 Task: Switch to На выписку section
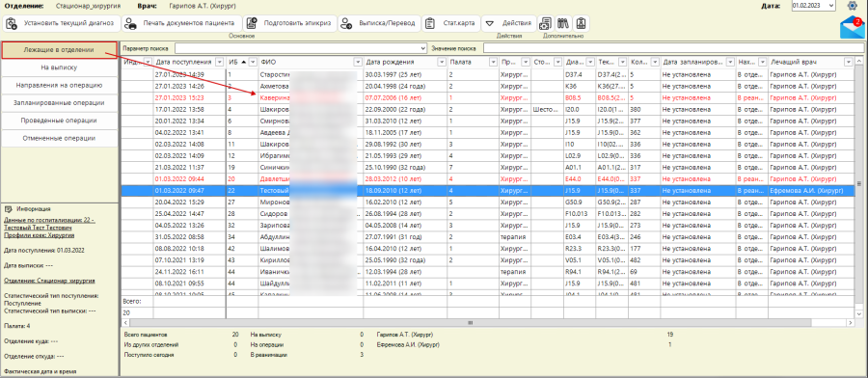coord(59,67)
